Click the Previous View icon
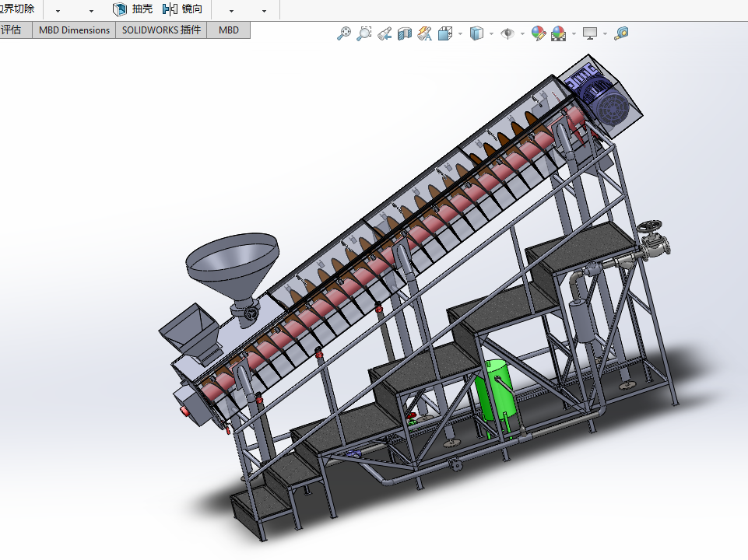This screenshot has height=560, width=748. point(385,33)
